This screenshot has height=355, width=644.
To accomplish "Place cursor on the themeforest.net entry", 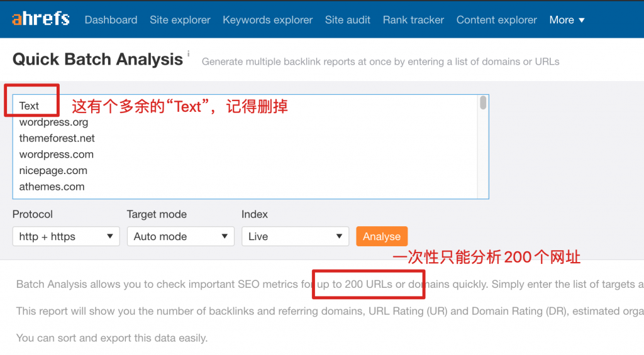I will click(x=57, y=138).
